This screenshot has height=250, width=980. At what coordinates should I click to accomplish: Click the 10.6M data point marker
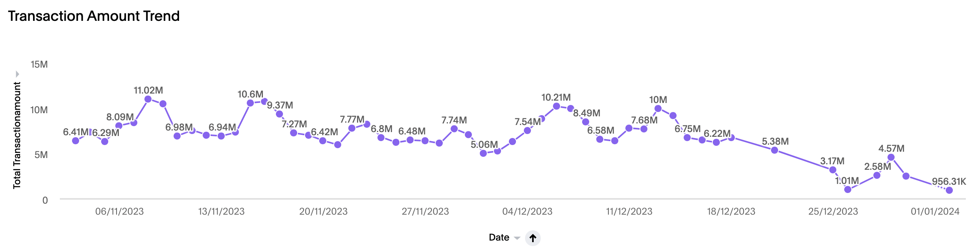250,103
